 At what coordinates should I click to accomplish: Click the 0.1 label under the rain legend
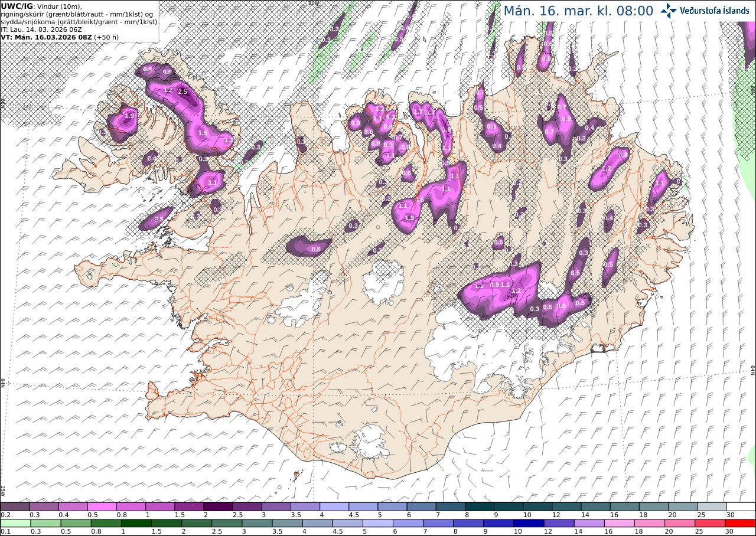coord(5,532)
